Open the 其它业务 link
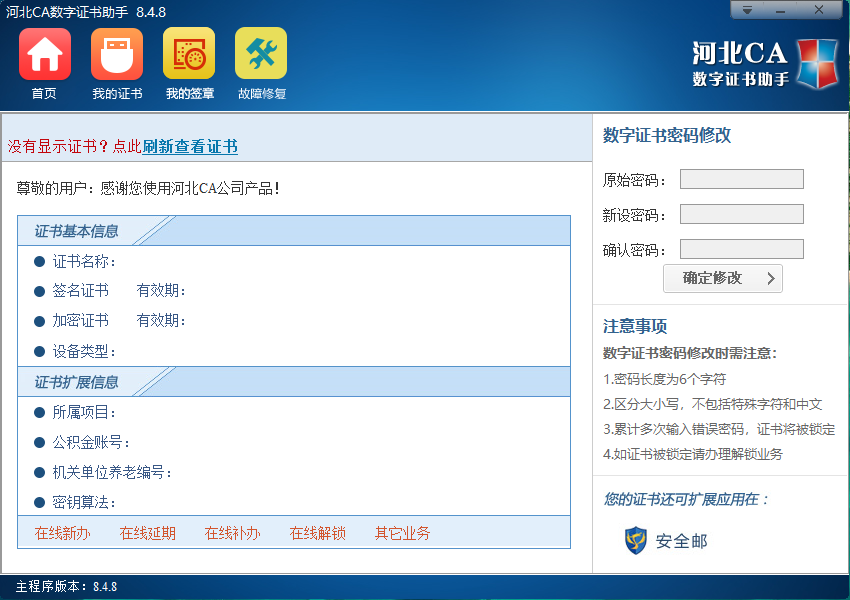850x600 pixels. 402,533
